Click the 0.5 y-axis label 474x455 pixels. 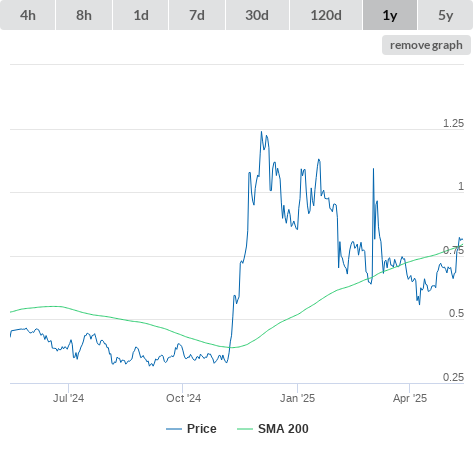coord(456,313)
